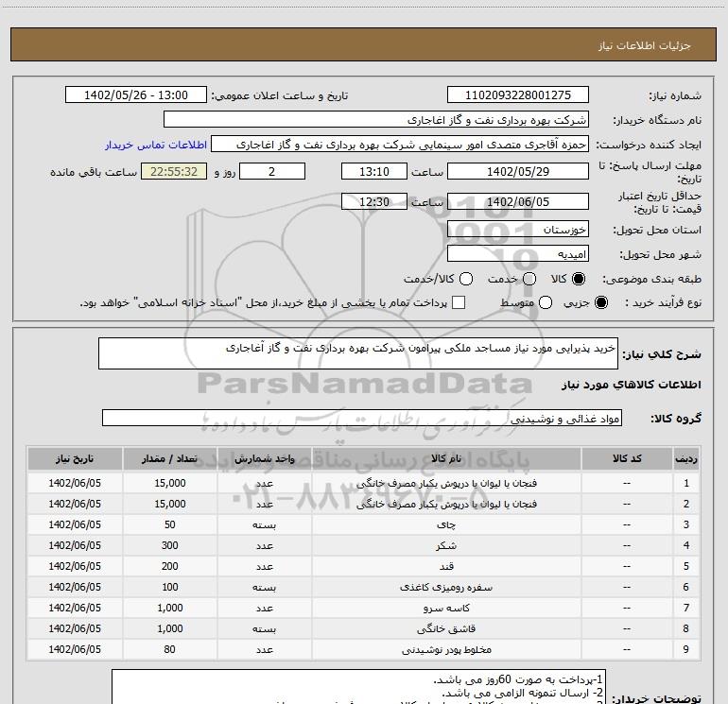Image resolution: width=728 pixels, height=704 pixels.
Task: Click the item name in row 1
Action: pos(446,483)
